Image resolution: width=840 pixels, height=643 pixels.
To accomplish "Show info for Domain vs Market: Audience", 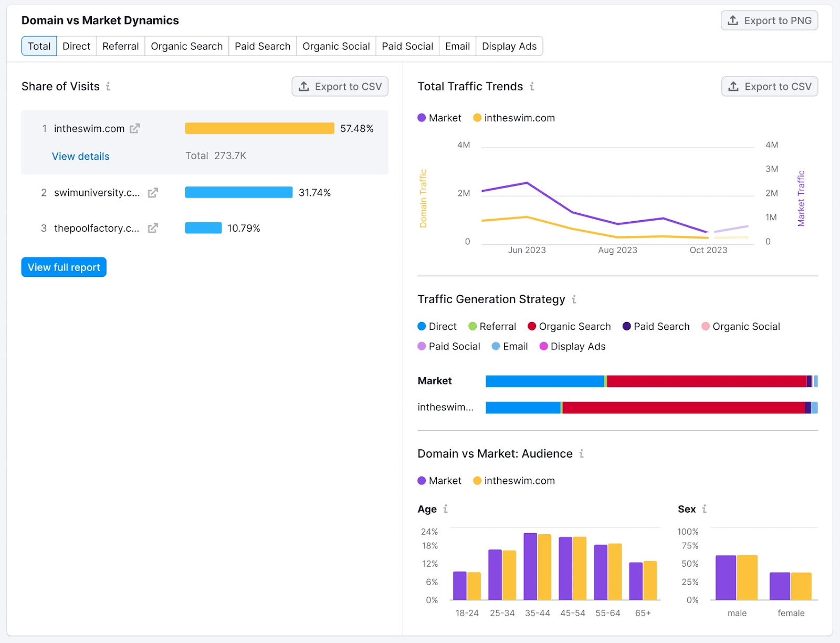I will tap(581, 453).
